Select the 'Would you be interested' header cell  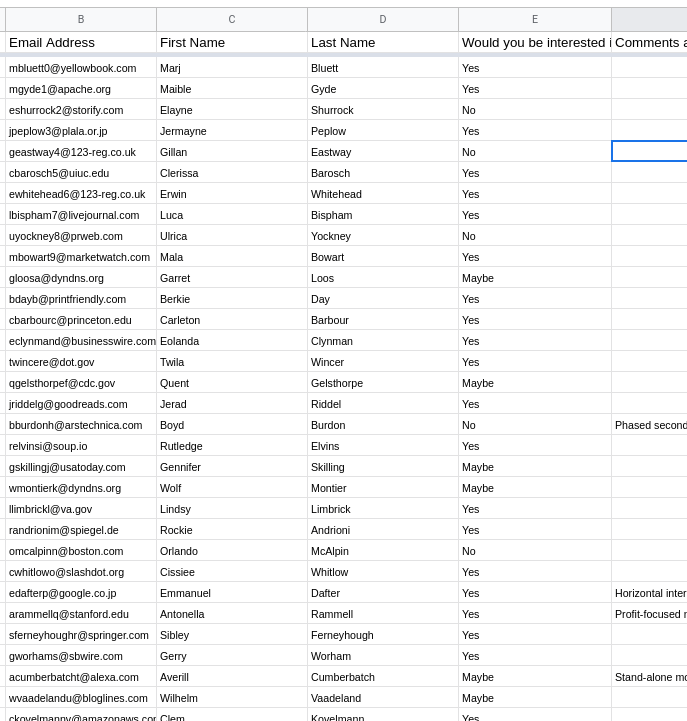[x=535, y=42]
